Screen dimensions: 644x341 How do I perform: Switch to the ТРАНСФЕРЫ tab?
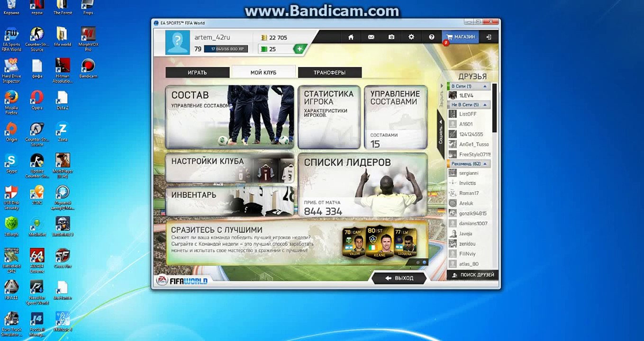click(329, 72)
